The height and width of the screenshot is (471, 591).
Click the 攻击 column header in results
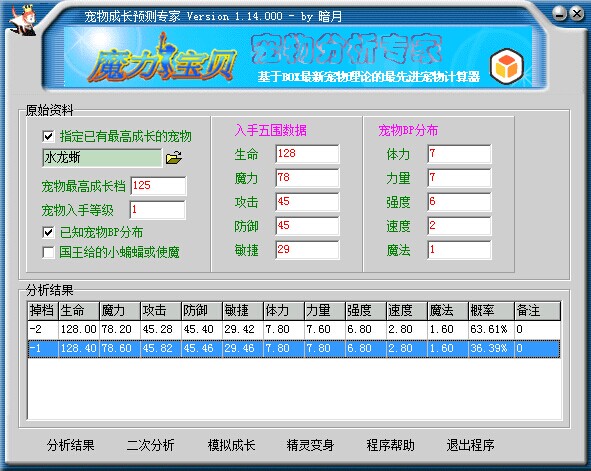point(161,311)
